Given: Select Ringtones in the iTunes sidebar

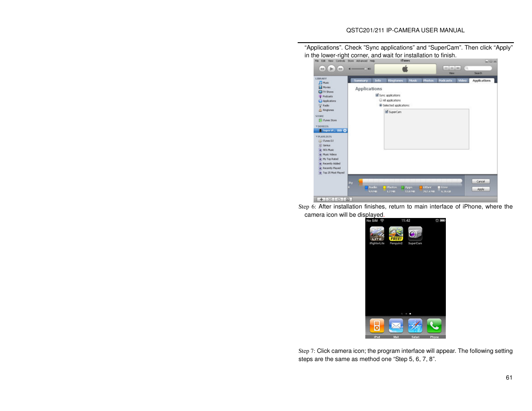Looking at the screenshot, I should 326,110.
